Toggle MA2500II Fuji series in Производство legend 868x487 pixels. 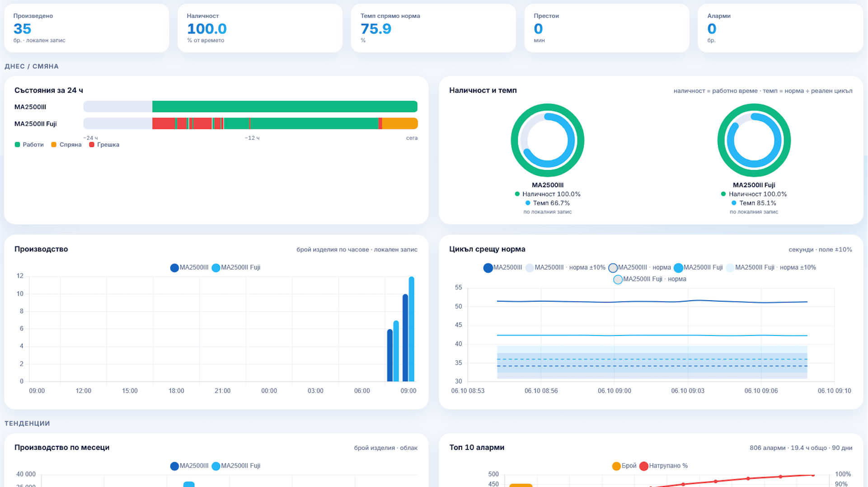236,268
